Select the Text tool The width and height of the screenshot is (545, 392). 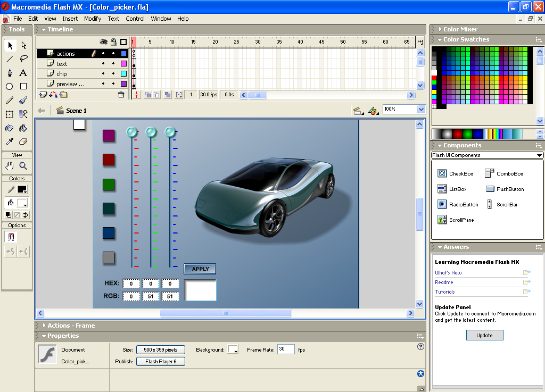[x=23, y=72]
